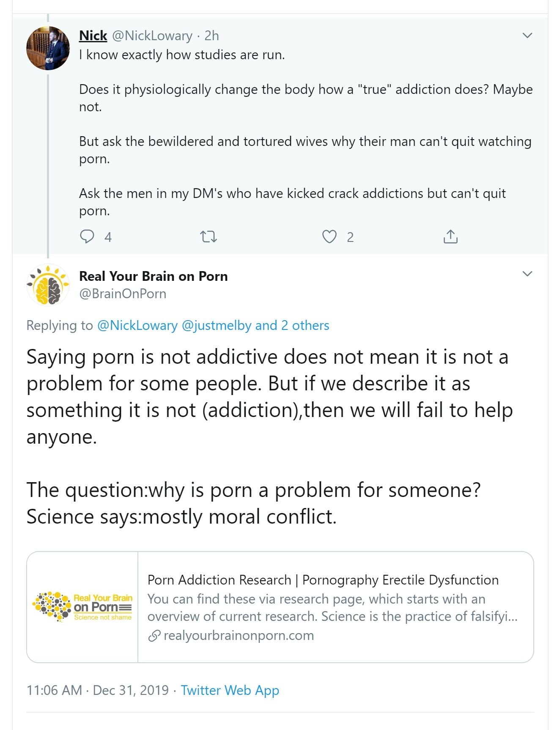This screenshot has height=730, width=560.
Task: Click the Twitter Web App source link
Action: pyautogui.click(x=230, y=690)
